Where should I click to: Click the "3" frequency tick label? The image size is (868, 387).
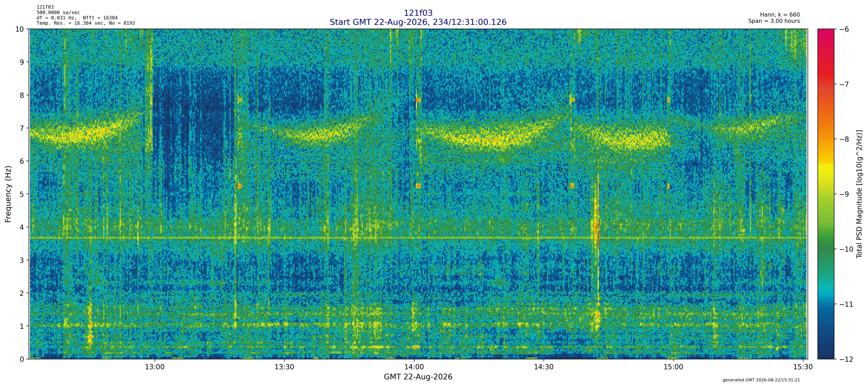pyautogui.click(x=22, y=261)
